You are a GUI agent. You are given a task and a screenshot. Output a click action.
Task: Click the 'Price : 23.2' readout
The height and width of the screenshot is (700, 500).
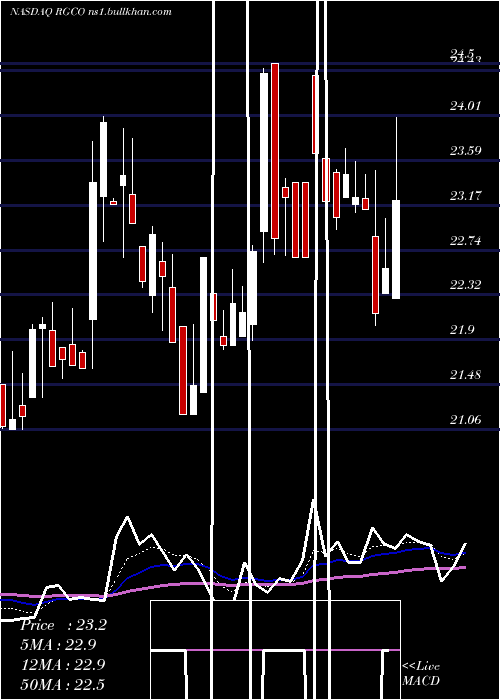click(63, 625)
